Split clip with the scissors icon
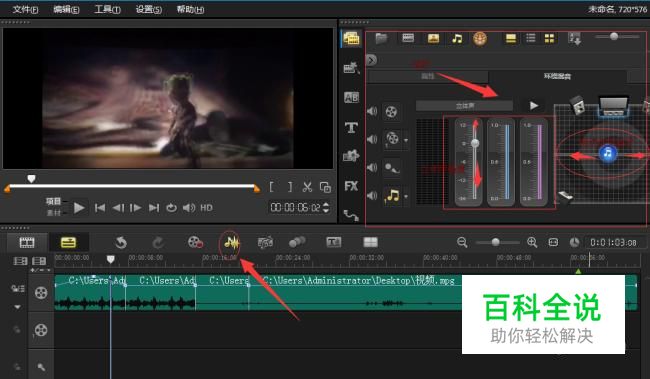This screenshot has height=379, width=650. point(307,187)
